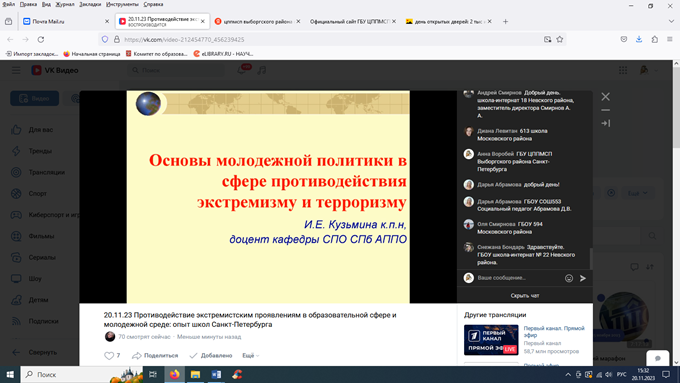681x383 pixels.
Task: Click the Pocket save icon in toolbar
Action: (624, 39)
